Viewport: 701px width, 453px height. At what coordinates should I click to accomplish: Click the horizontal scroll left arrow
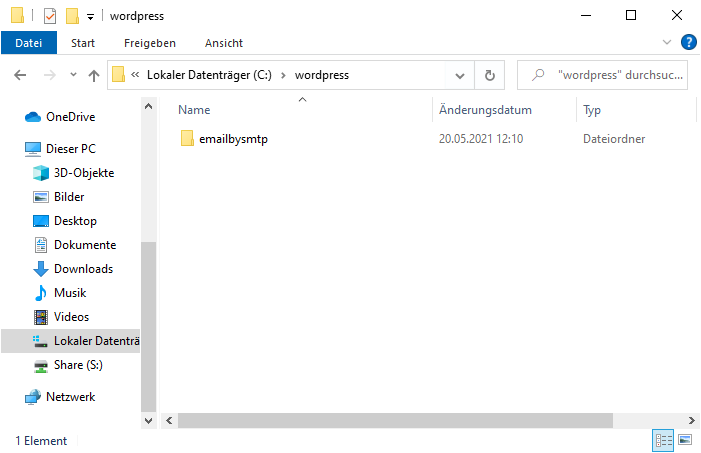pyautogui.click(x=169, y=421)
